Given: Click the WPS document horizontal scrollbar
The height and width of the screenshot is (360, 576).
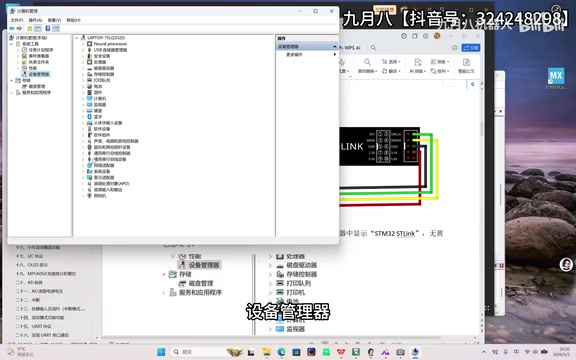Looking at the screenshot, I should [x=271, y=337].
